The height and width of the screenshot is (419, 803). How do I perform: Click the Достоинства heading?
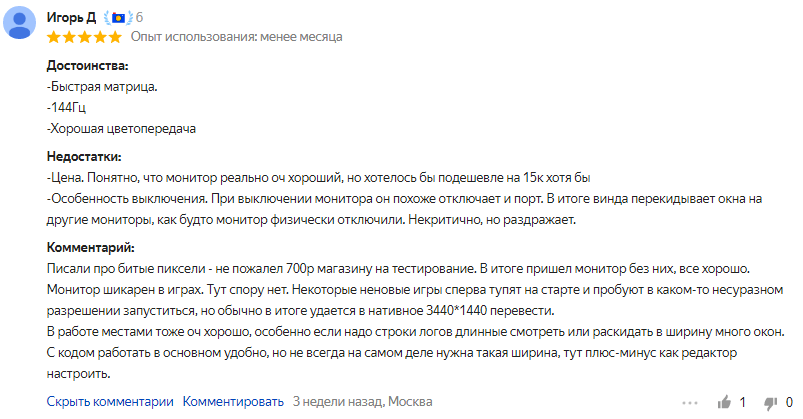coord(88,66)
